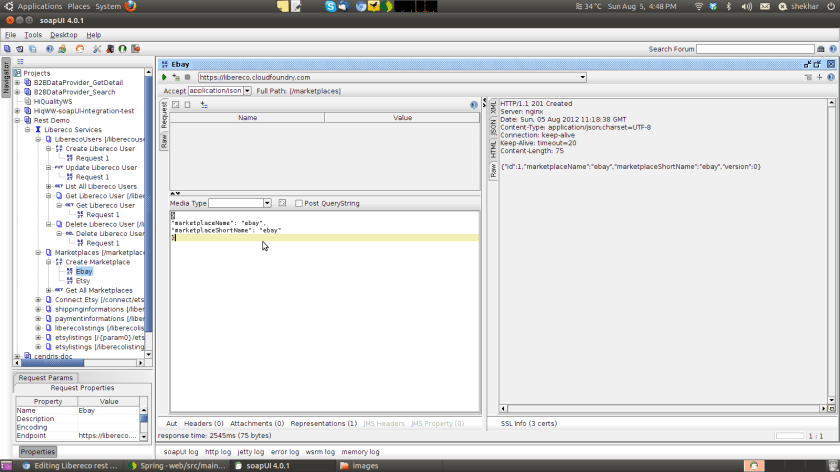Switch to the Raw request tab
Image resolution: width=840 pixels, height=472 pixels.
pos(164,141)
